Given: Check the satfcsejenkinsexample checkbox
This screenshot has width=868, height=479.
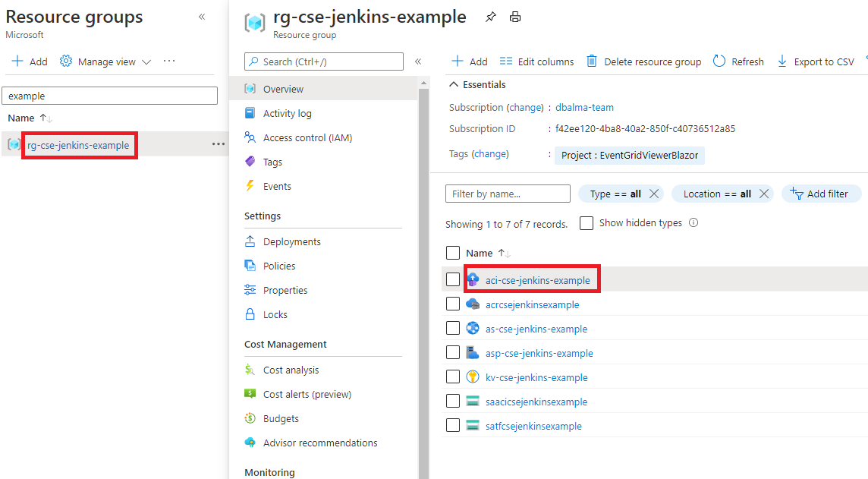Looking at the screenshot, I should click(x=453, y=425).
